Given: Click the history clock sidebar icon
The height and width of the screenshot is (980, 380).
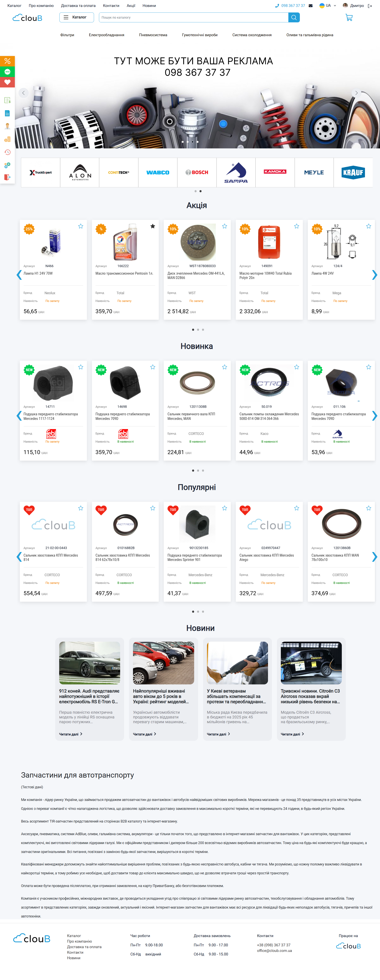Looking at the screenshot, I should pos(7,153).
